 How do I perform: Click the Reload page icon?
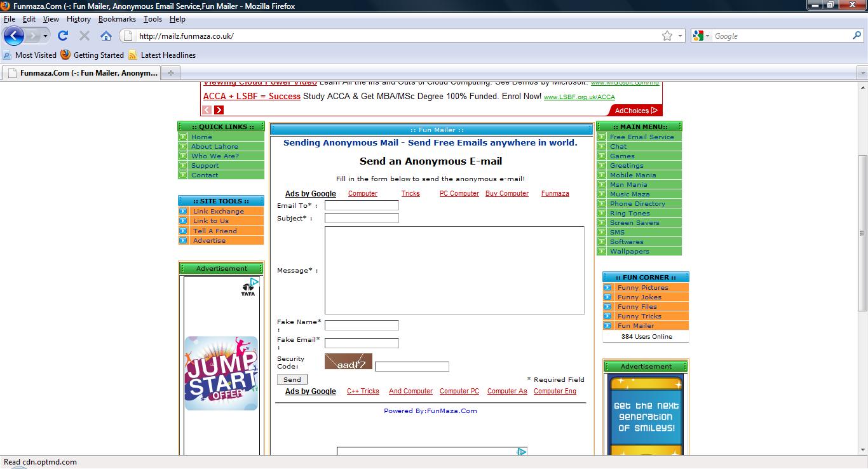tap(62, 36)
